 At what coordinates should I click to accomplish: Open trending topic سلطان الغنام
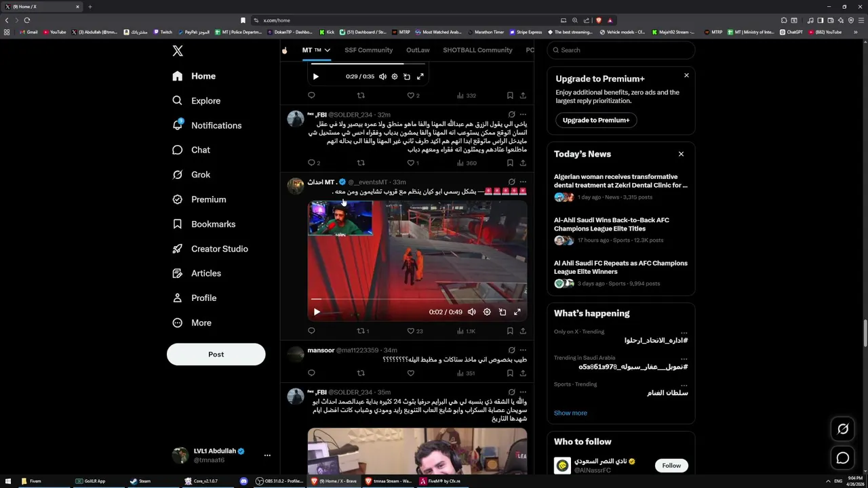point(667,393)
